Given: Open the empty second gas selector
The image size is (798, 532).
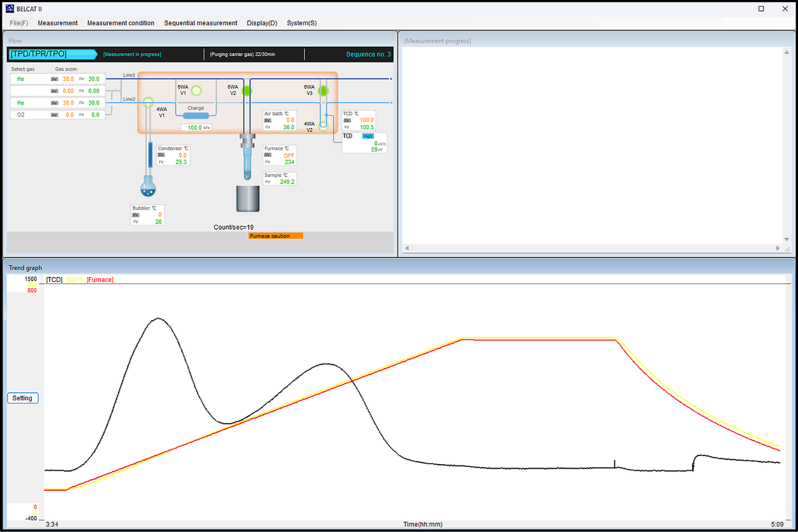Looking at the screenshot, I should tap(29, 90).
